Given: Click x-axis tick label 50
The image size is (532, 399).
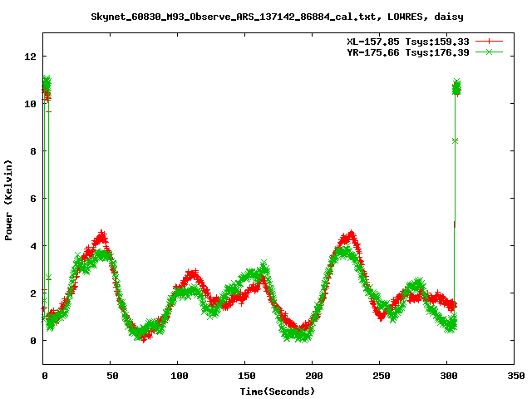Looking at the screenshot, I should [112, 376].
